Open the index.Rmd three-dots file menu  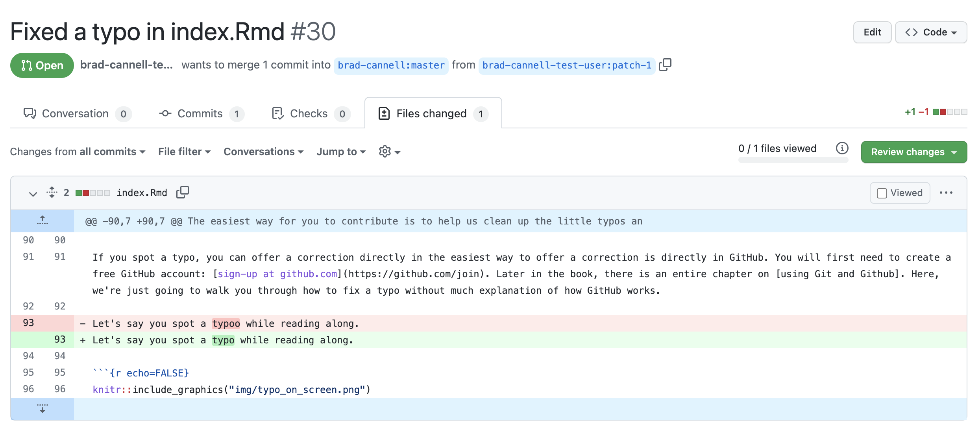(x=946, y=193)
